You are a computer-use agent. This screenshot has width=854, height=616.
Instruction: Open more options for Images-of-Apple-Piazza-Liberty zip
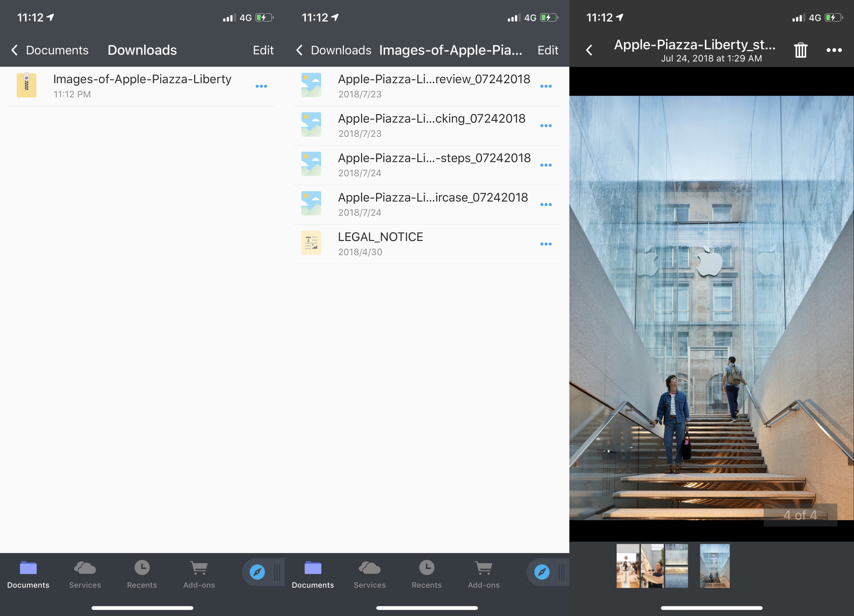click(261, 86)
